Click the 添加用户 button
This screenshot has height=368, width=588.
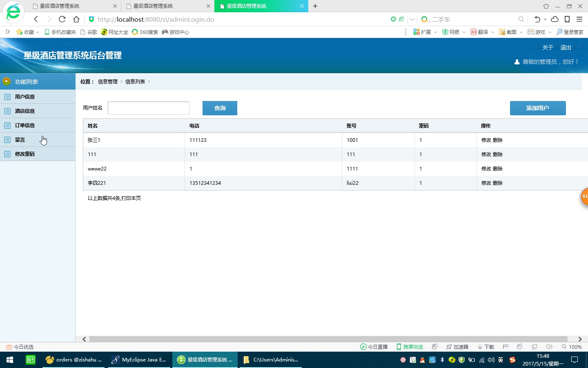(x=538, y=108)
